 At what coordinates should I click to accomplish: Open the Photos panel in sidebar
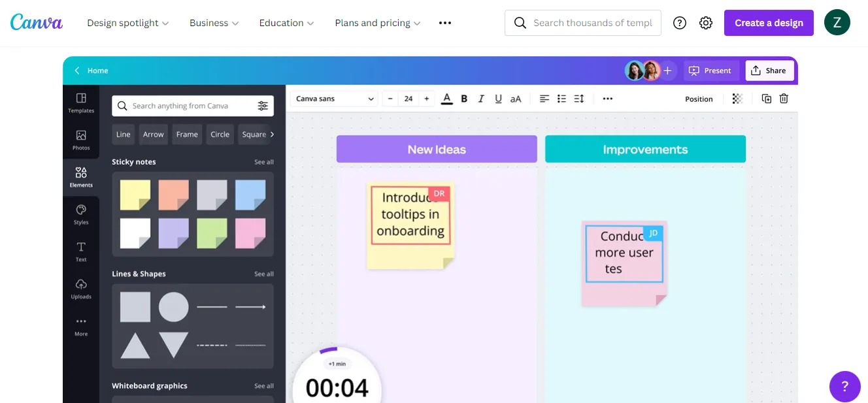[x=81, y=140]
